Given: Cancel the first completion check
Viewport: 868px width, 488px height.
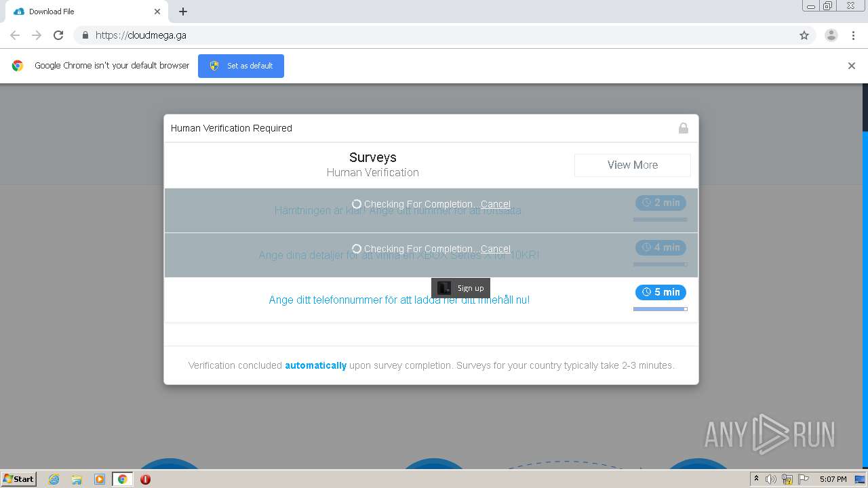Looking at the screenshot, I should point(496,204).
